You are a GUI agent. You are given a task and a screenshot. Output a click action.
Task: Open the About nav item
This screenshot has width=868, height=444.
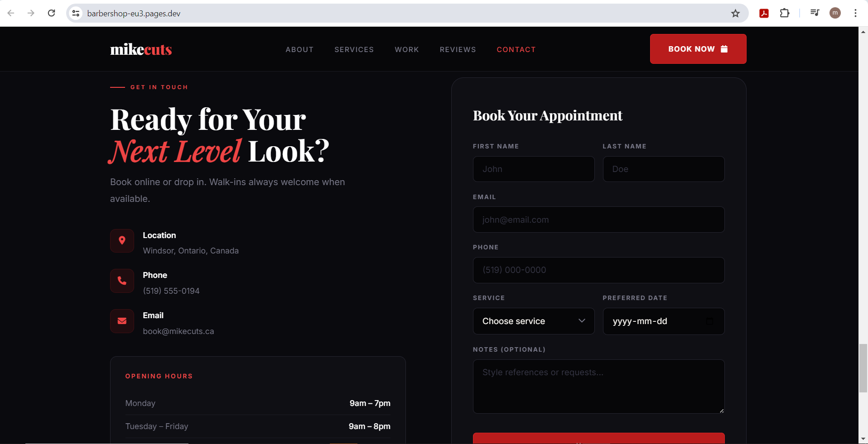coord(299,49)
